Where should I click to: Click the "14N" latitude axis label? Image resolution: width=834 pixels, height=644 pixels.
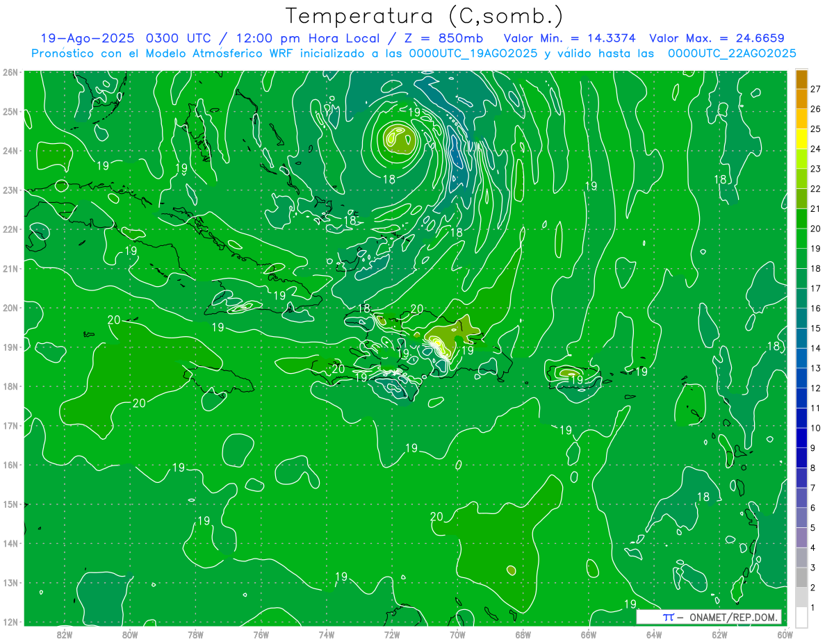pos(10,543)
